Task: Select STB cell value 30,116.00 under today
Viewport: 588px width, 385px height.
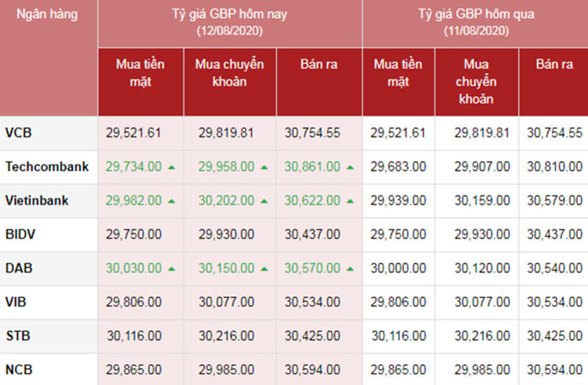Action: tap(134, 336)
